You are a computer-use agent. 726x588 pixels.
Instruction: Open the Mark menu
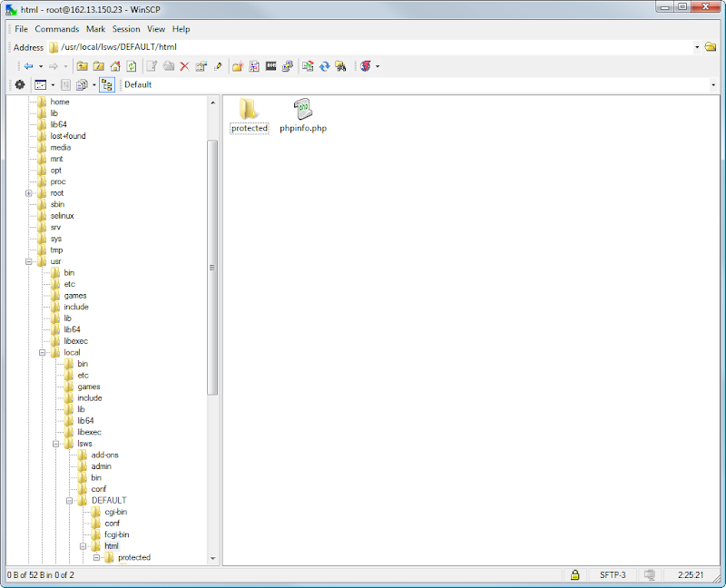pos(96,29)
